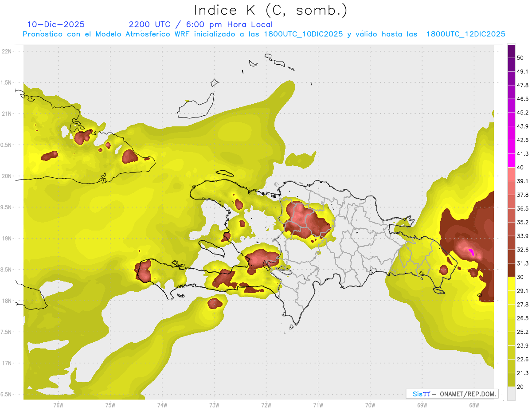This screenshot has width=532, height=411.
Task: Click the colorbar value 31.3
Action: (523, 263)
